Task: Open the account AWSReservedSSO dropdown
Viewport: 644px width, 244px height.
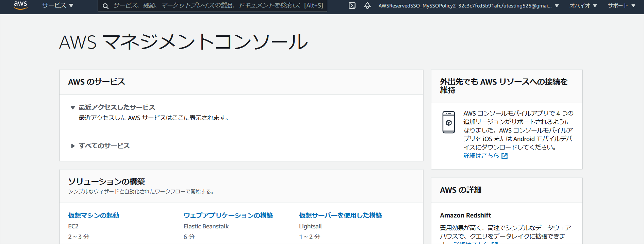Action: coord(468,6)
